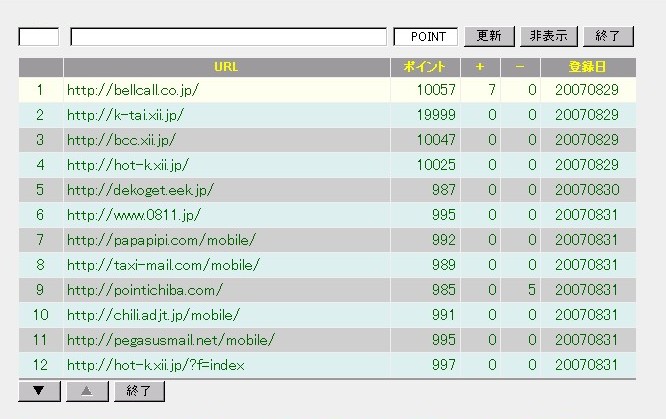Click point value 10025
This screenshot has width=666, height=419.
coord(436,165)
